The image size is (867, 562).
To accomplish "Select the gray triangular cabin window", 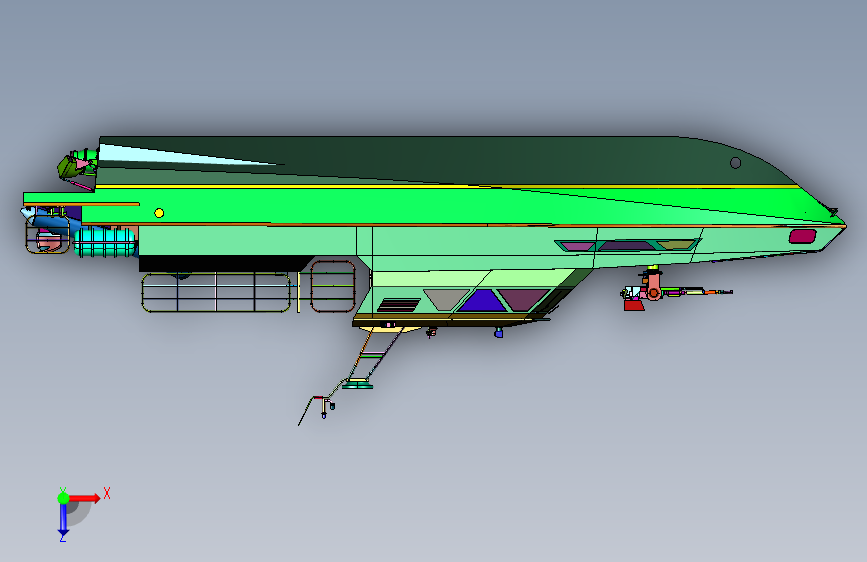I will pos(445,299).
